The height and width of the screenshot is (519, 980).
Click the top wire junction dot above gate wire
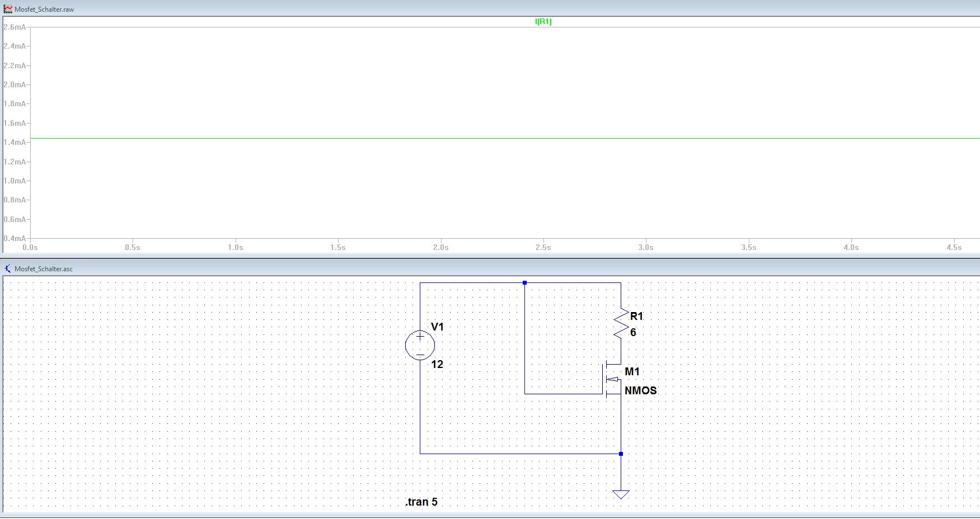point(524,282)
